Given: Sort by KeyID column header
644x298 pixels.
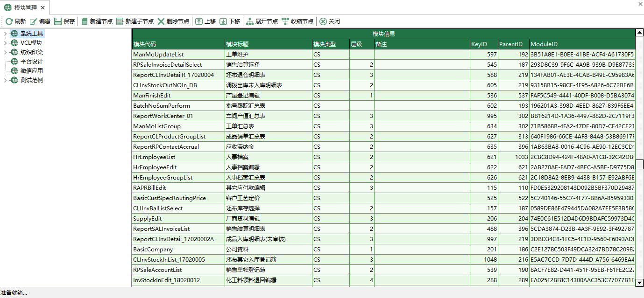Looking at the screenshot, I should point(484,44).
